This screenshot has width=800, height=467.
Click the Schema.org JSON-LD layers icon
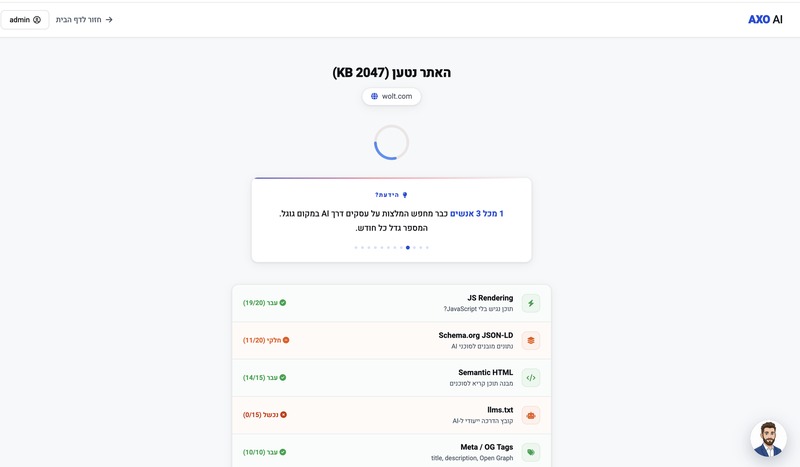[x=530, y=340]
